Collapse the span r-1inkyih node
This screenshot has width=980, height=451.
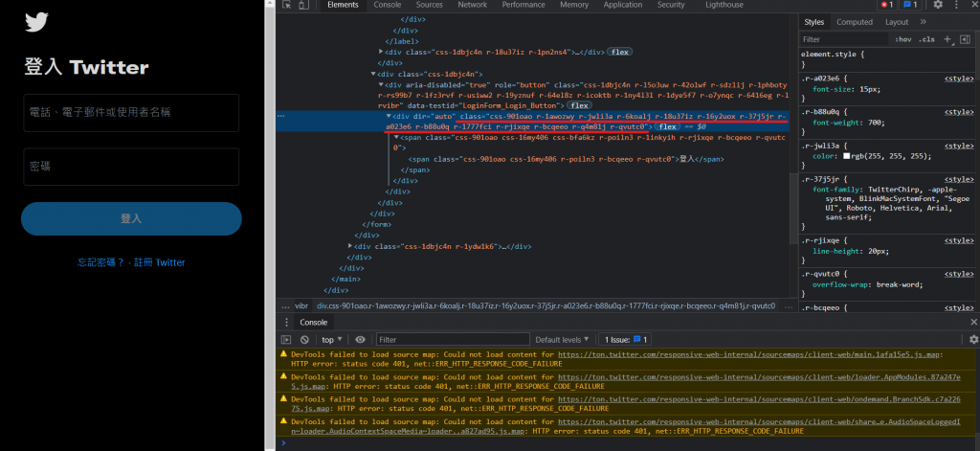396,138
